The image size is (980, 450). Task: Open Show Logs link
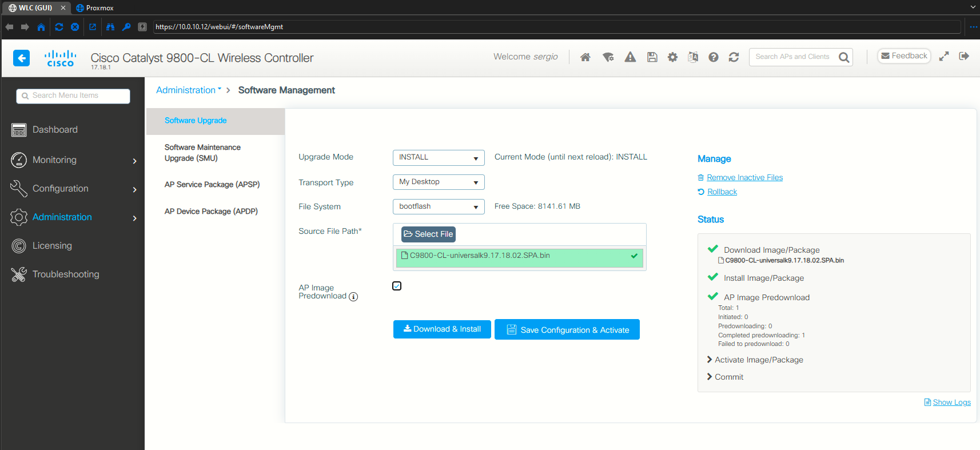pos(951,403)
